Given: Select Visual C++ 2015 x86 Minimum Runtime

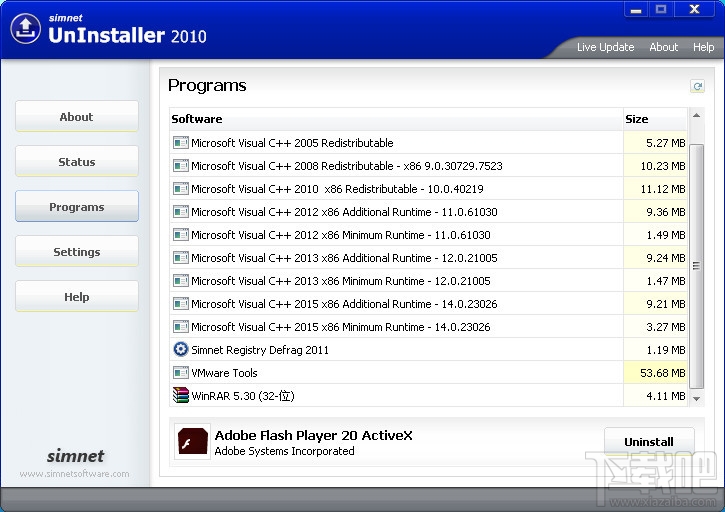Looking at the screenshot, I should click(428, 327).
